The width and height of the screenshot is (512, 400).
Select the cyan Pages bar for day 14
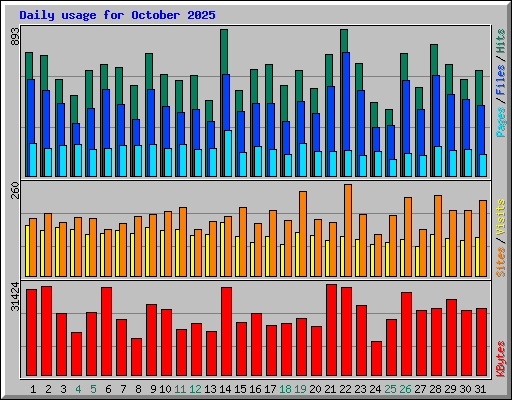tap(228, 153)
